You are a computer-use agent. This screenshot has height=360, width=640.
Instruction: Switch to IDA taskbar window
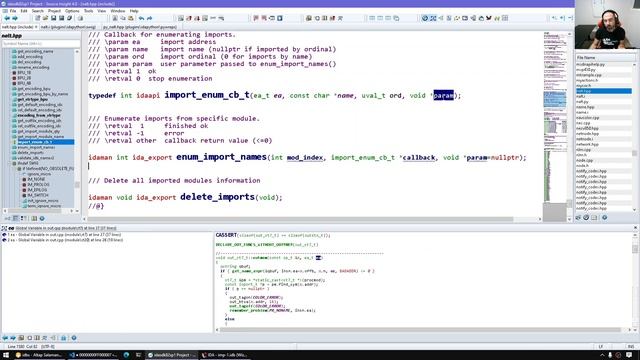coord(224,355)
